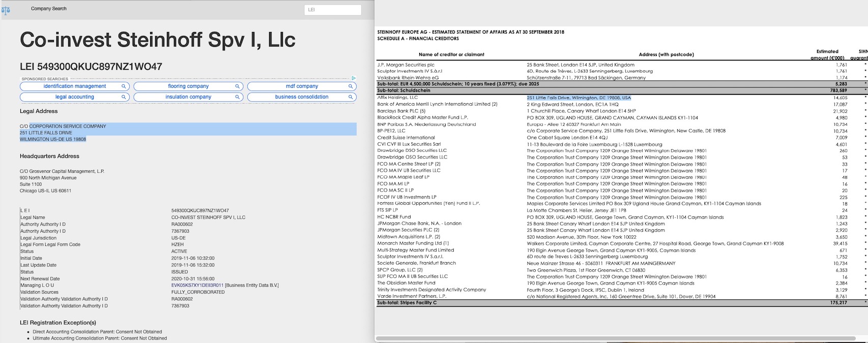Click the 'Affix Holdings, LLC' creditor name
The width and height of the screenshot is (868, 343).
(397, 98)
